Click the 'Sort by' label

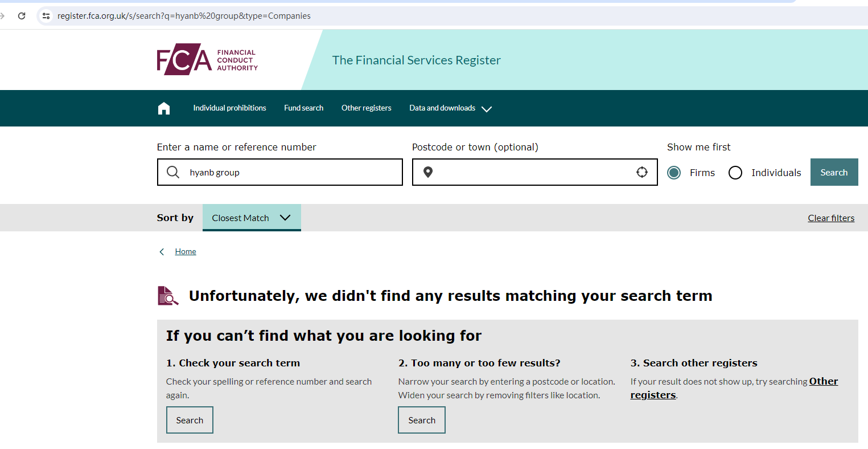click(x=175, y=218)
